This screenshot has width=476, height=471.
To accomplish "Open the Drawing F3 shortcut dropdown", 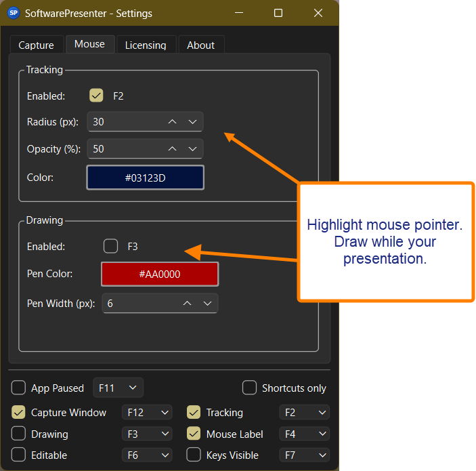I will pyautogui.click(x=147, y=434).
